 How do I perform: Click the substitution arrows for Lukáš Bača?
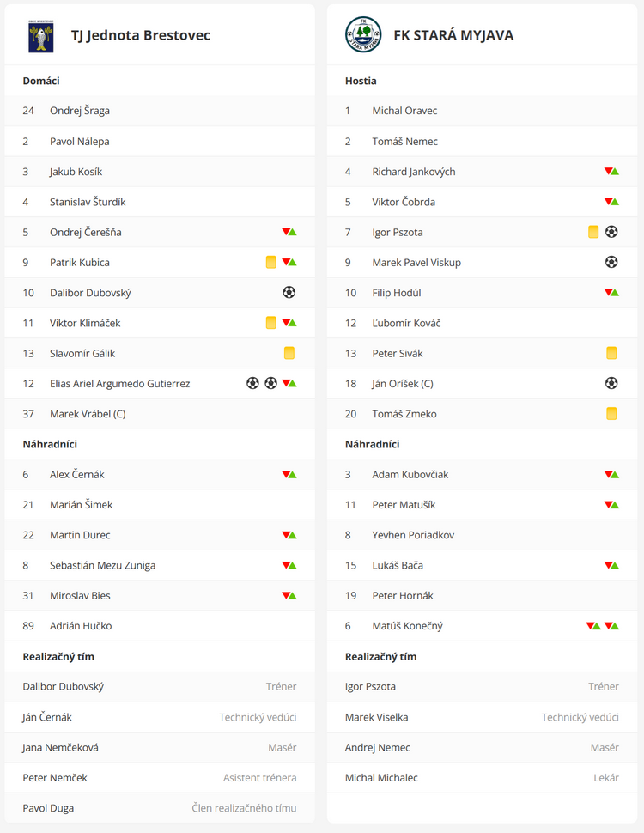pyautogui.click(x=611, y=565)
